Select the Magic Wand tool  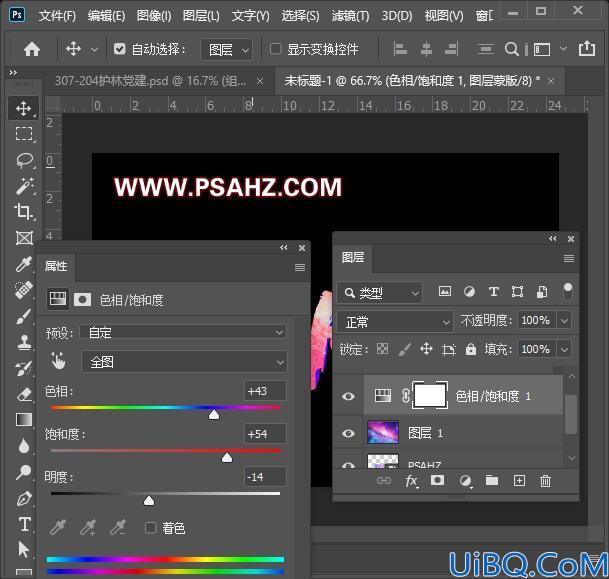pos(24,186)
